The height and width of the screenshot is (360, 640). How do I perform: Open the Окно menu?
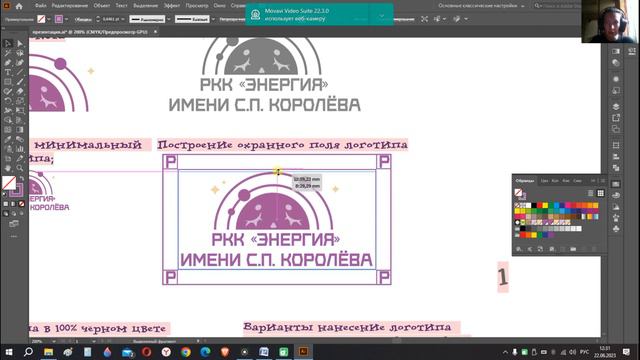(x=219, y=6)
